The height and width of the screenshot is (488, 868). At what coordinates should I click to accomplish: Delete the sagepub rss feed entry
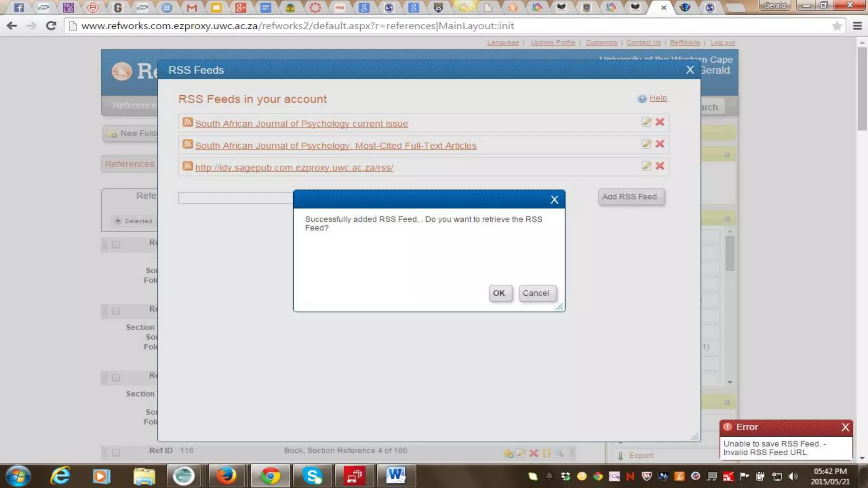point(659,166)
